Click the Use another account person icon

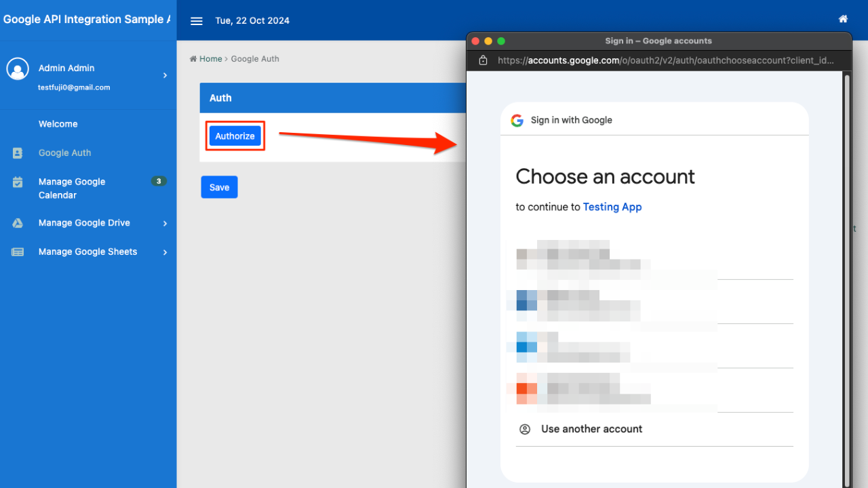524,429
